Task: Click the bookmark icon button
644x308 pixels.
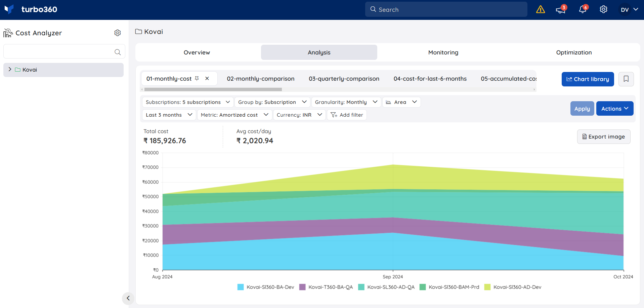Action: (626, 79)
